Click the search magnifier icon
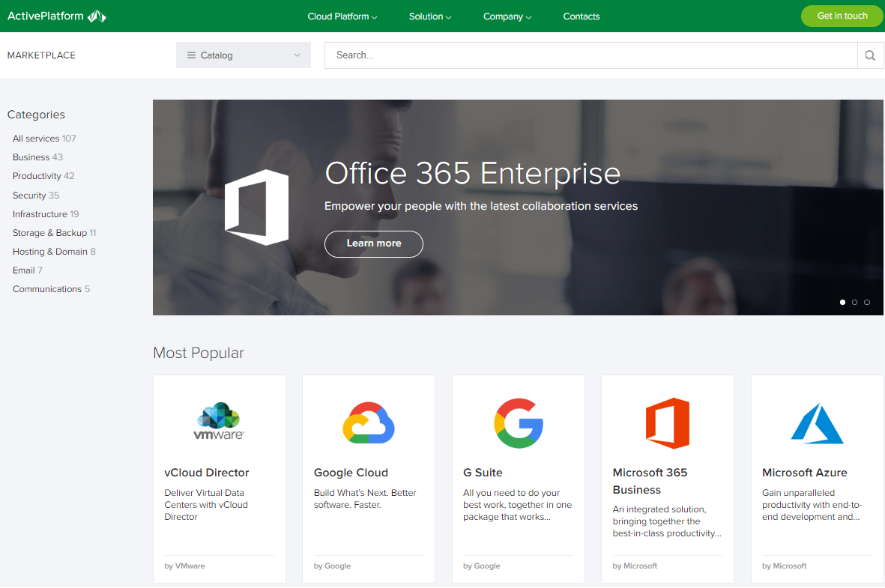 [870, 55]
